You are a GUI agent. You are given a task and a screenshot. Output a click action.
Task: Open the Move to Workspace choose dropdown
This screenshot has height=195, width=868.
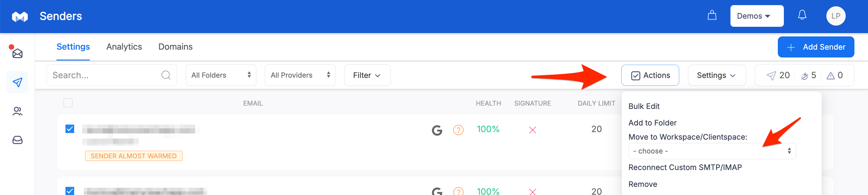[x=712, y=151]
